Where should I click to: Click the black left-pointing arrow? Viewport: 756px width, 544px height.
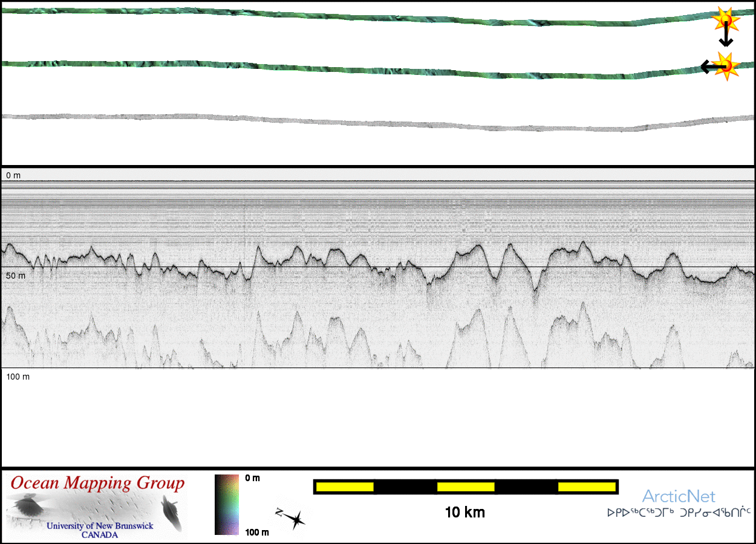tap(710, 66)
